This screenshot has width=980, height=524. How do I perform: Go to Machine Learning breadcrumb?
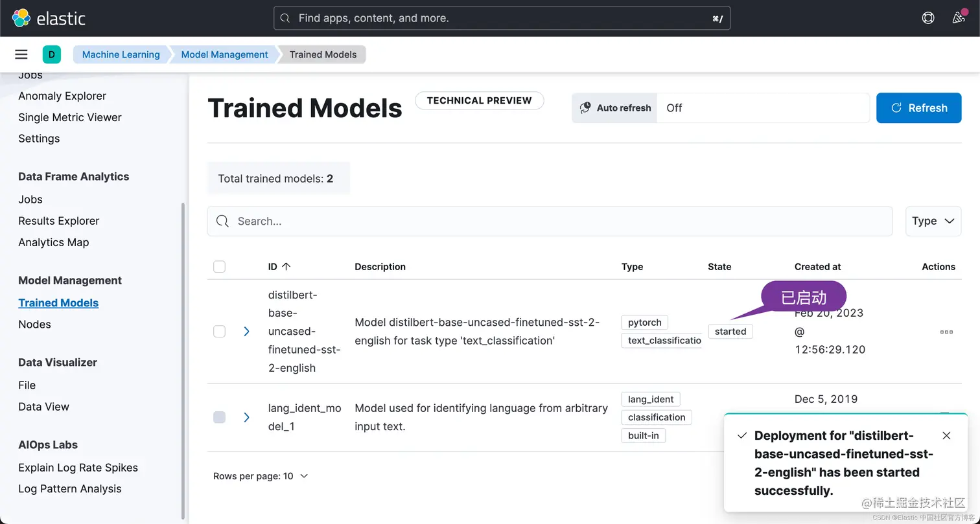coord(121,54)
